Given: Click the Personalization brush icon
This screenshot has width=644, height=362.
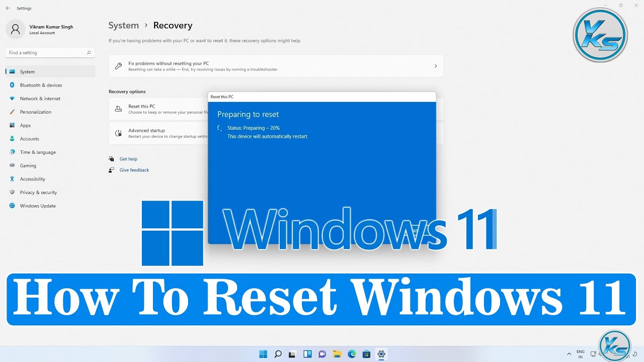Looking at the screenshot, I should (12, 112).
